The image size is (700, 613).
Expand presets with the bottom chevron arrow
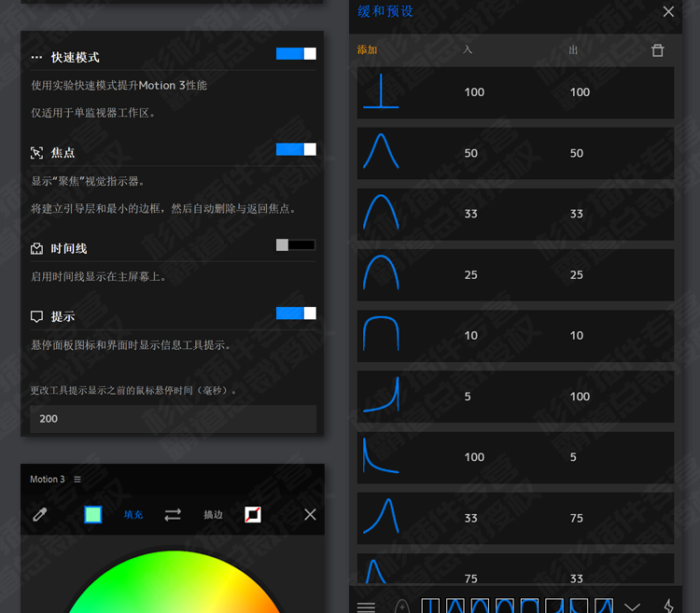tap(632, 606)
